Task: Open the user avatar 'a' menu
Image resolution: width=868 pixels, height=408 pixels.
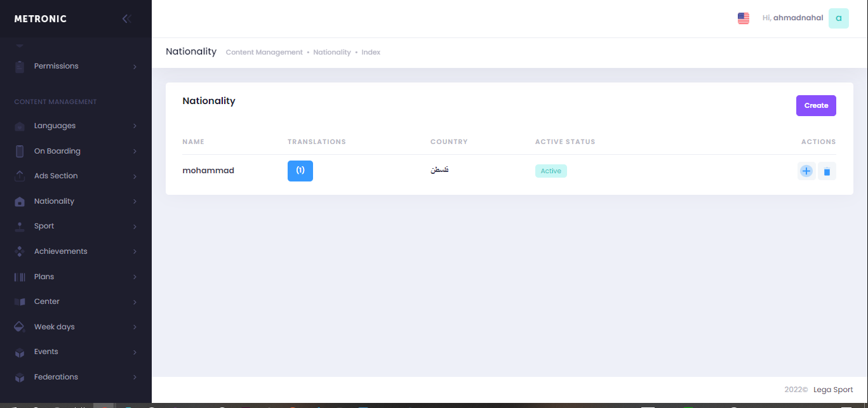Action: pos(838,18)
